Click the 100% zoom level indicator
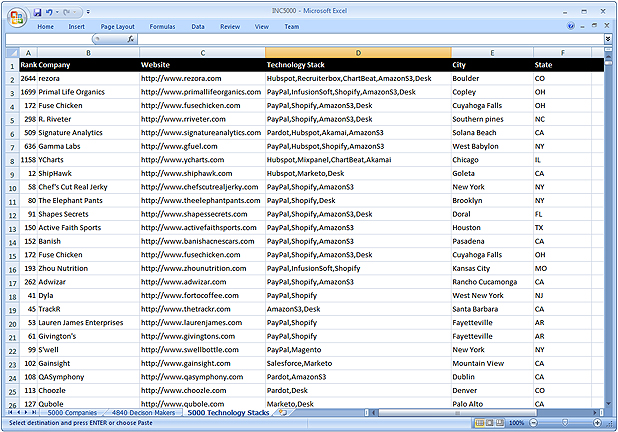This screenshot has height=432, width=618. point(516,423)
